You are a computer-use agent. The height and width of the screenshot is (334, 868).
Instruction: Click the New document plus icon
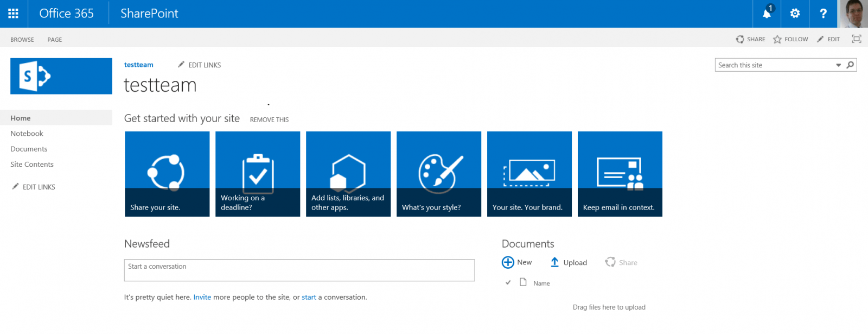508,262
